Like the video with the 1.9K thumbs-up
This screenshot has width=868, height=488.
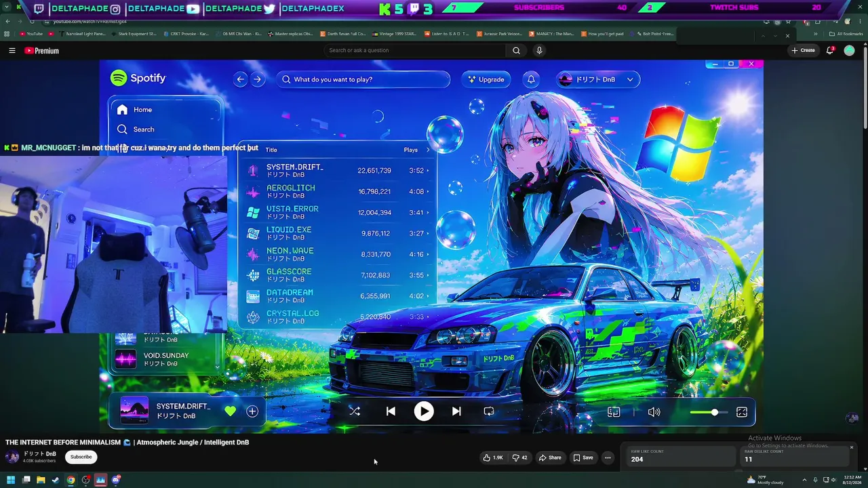pos(492,457)
